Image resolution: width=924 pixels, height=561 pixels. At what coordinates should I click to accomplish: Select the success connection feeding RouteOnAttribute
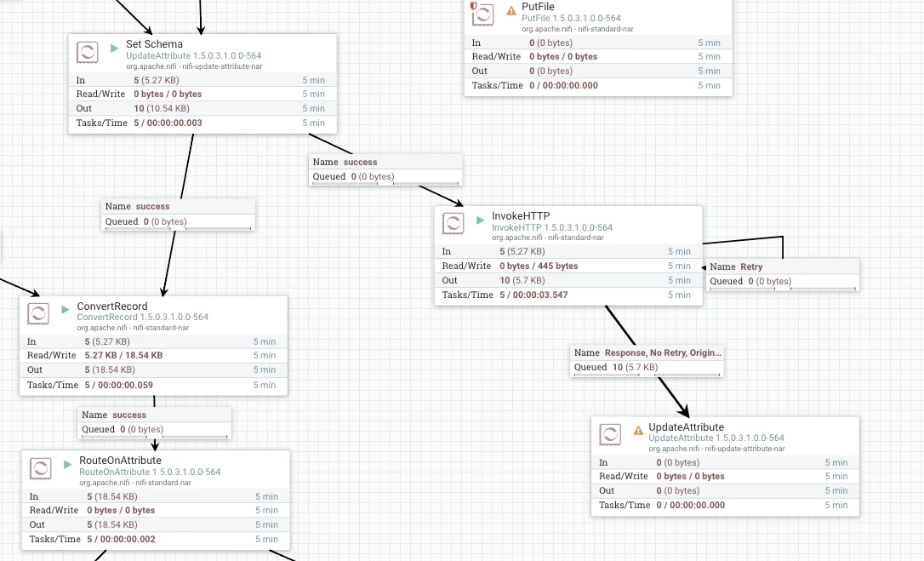pos(154,422)
